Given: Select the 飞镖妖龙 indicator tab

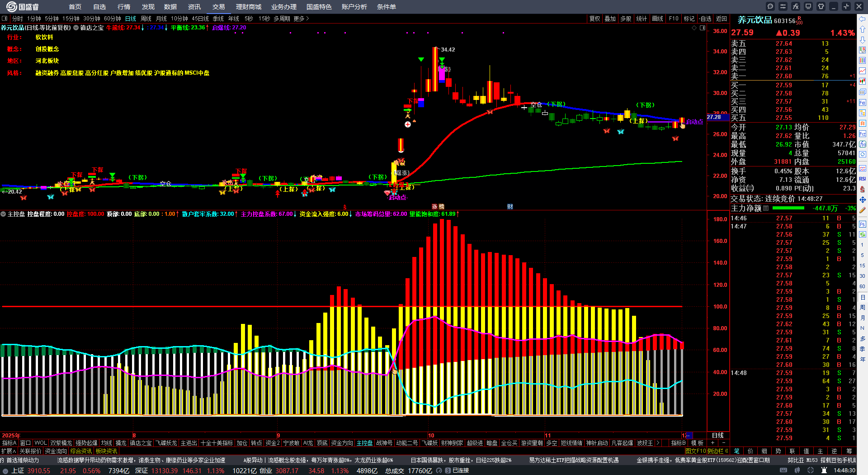Looking at the screenshot, I should 166,443.
